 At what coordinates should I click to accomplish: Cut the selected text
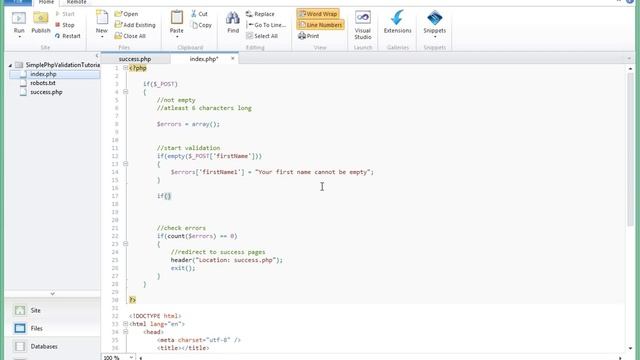point(199,14)
